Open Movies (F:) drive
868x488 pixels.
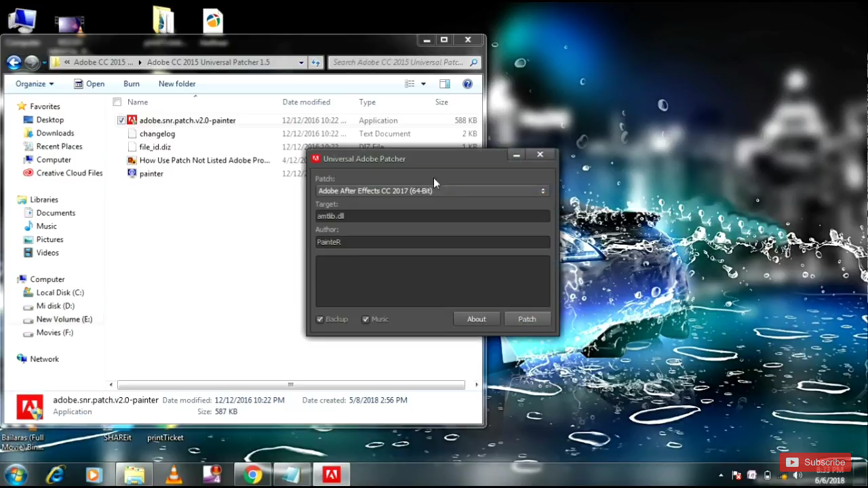54,333
